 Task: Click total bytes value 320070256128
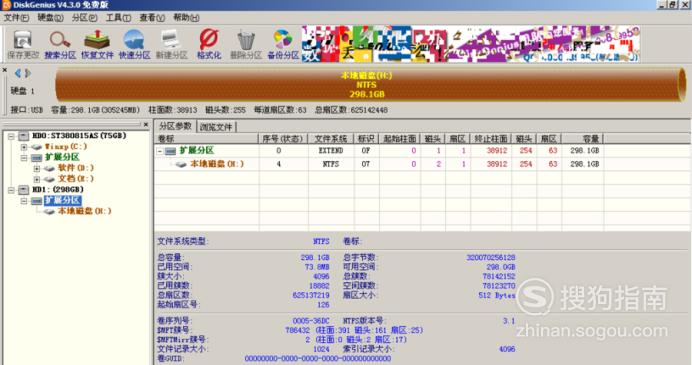[491, 257]
